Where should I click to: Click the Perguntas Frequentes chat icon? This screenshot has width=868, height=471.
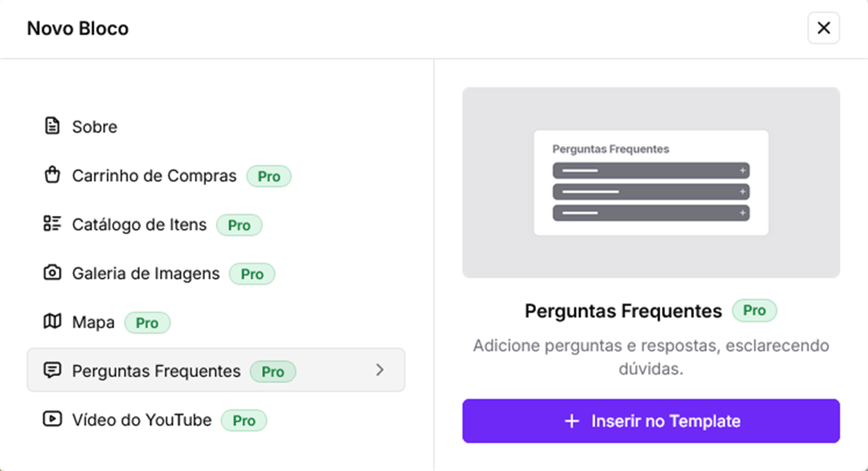click(52, 370)
